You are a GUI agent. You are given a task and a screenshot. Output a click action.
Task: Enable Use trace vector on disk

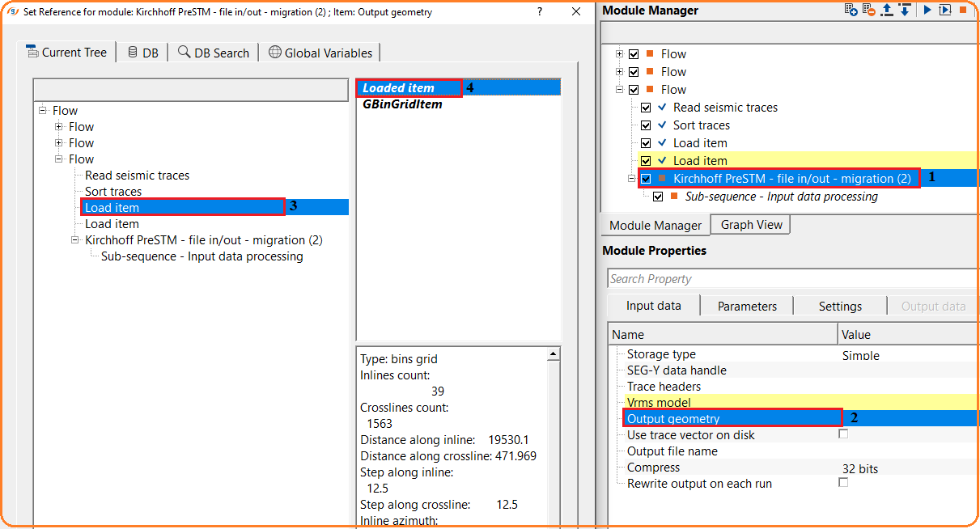(843, 434)
